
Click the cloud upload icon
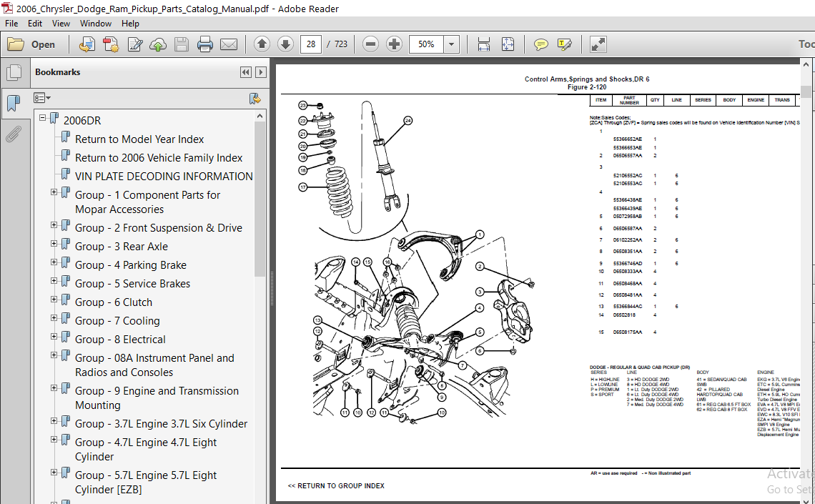coord(158,44)
